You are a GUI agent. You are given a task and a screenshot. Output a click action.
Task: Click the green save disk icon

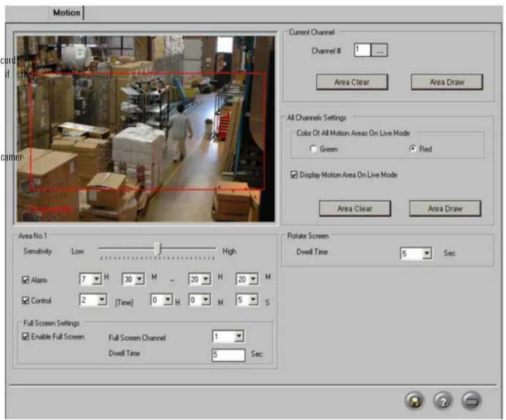click(x=415, y=401)
